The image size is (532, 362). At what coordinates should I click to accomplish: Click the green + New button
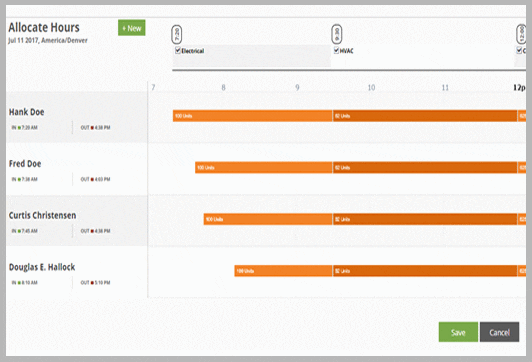[x=132, y=28]
